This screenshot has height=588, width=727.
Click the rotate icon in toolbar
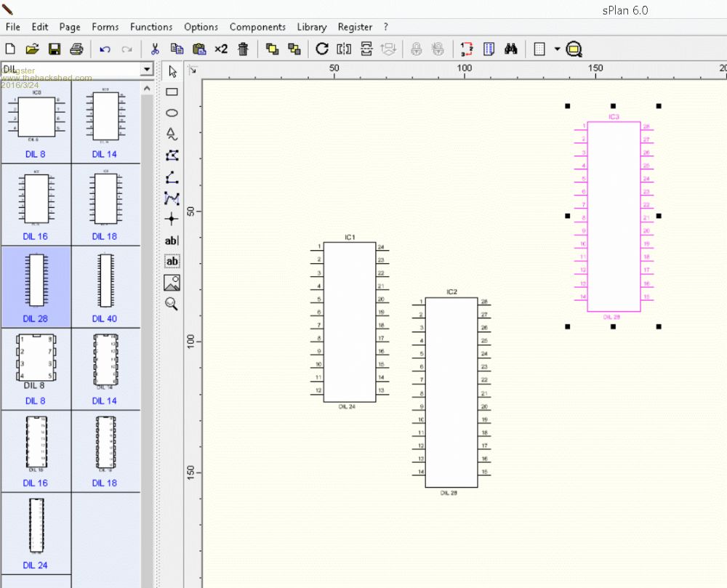point(322,49)
